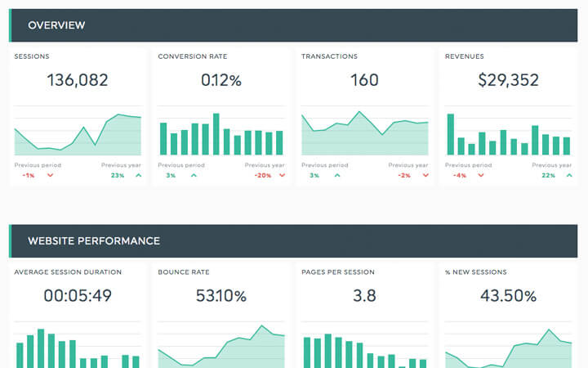Click the SESSIONS widget title
This screenshot has height=368, width=588.
(x=32, y=56)
